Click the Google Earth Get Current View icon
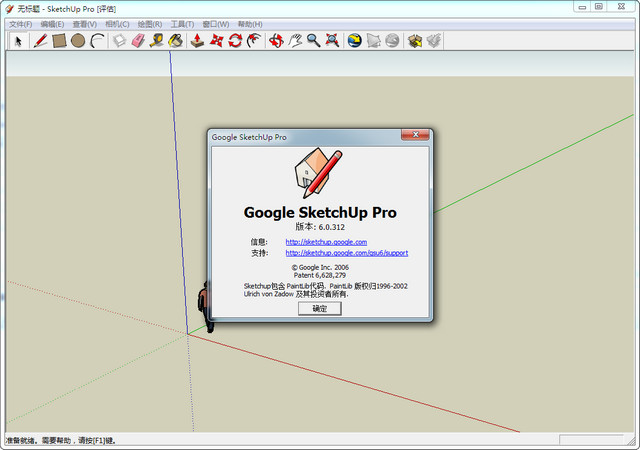This screenshot has width=640, height=450. pyautogui.click(x=355, y=41)
